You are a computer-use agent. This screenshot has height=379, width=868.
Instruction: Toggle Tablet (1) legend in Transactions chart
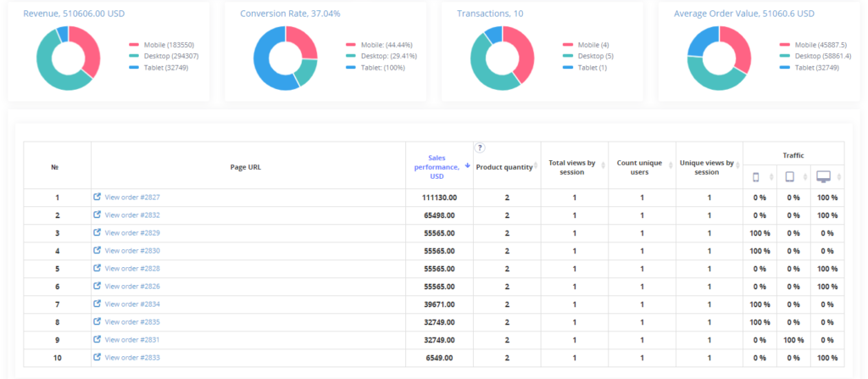click(x=585, y=68)
